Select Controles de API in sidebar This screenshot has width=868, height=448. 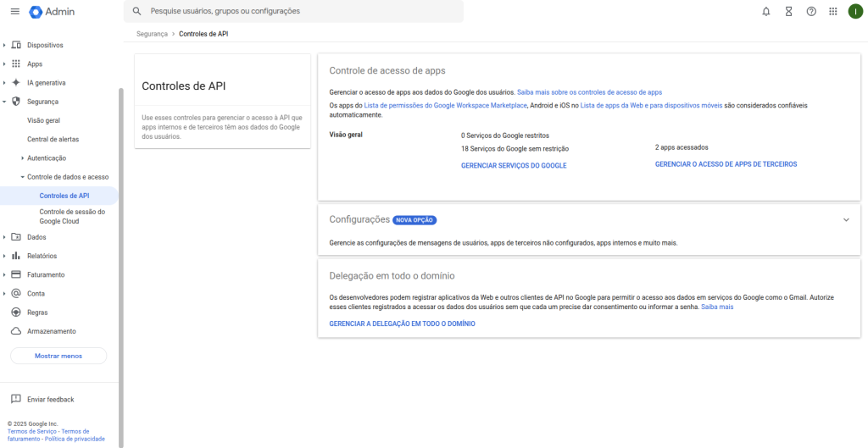pos(64,196)
